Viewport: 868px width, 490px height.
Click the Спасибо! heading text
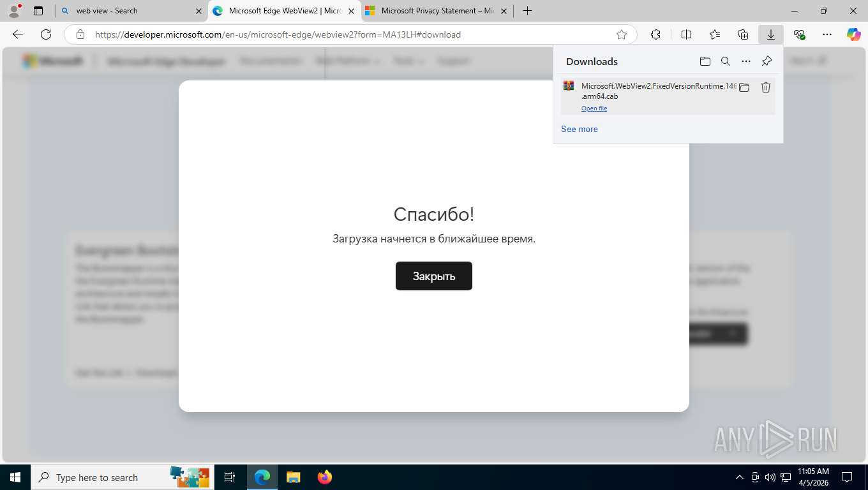tap(434, 214)
